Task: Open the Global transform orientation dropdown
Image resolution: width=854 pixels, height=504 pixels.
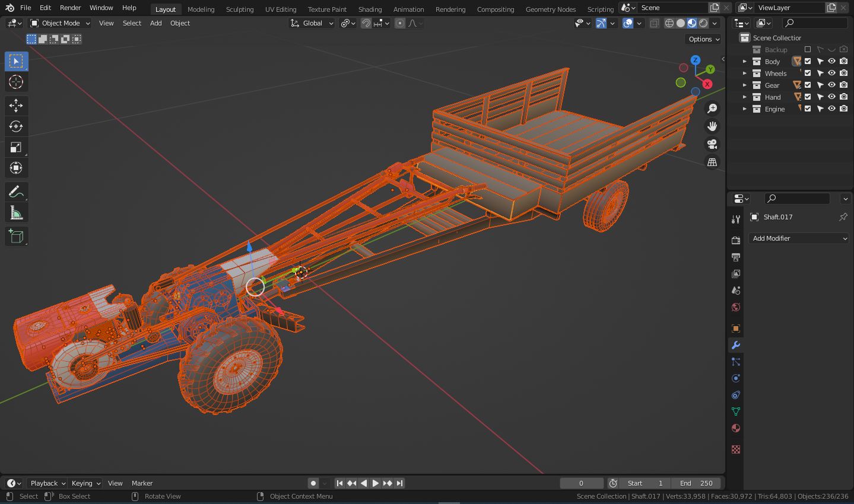Action: click(312, 23)
